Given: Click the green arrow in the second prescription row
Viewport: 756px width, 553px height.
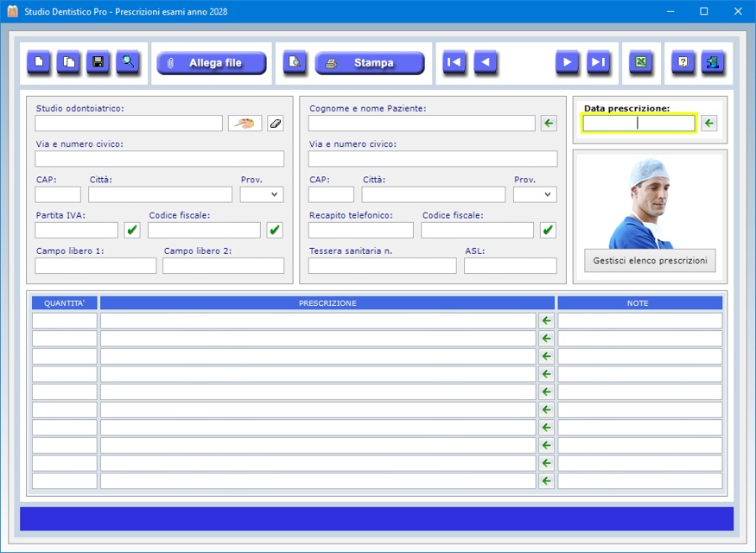Looking at the screenshot, I should [x=546, y=339].
